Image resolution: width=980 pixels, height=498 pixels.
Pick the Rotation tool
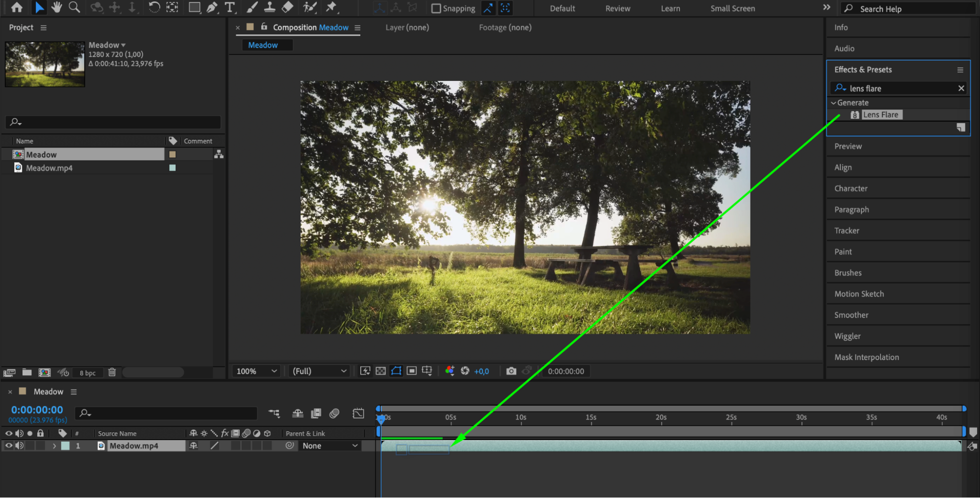pyautogui.click(x=154, y=7)
